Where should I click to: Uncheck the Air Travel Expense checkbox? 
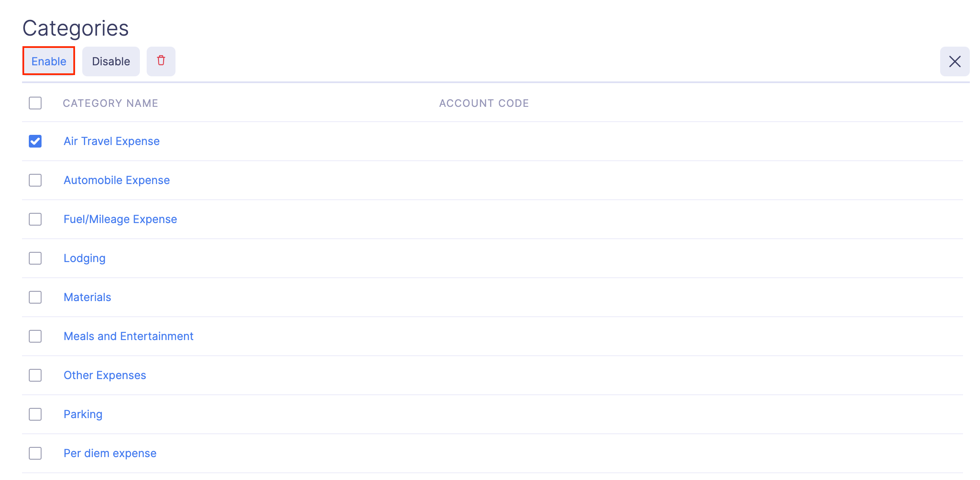click(35, 141)
